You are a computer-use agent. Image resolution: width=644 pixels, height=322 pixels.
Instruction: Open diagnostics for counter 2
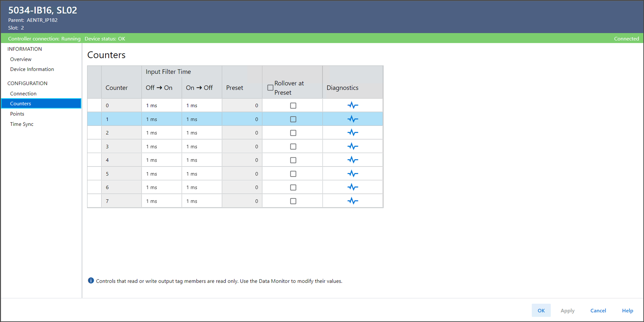pos(352,133)
